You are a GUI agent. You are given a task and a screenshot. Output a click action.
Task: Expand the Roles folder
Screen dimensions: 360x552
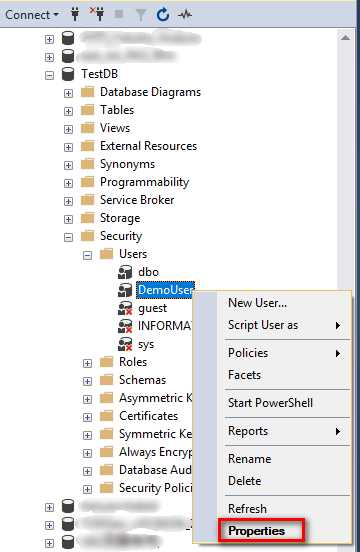point(87,363)
